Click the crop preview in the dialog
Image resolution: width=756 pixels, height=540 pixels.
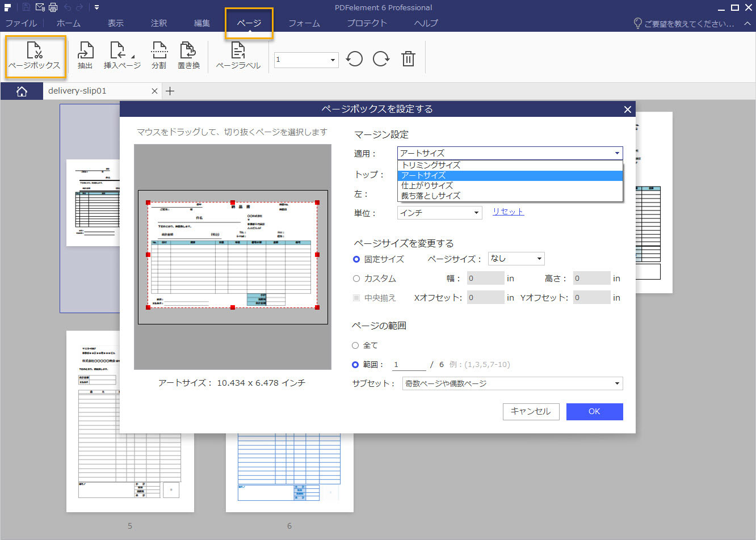tap(233, 257)
